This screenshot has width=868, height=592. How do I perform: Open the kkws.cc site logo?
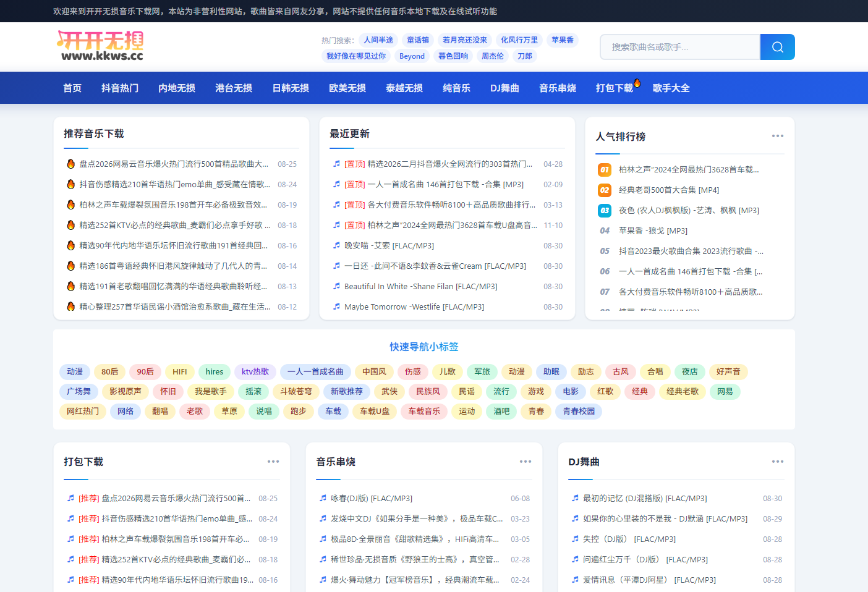coord(100,46)
